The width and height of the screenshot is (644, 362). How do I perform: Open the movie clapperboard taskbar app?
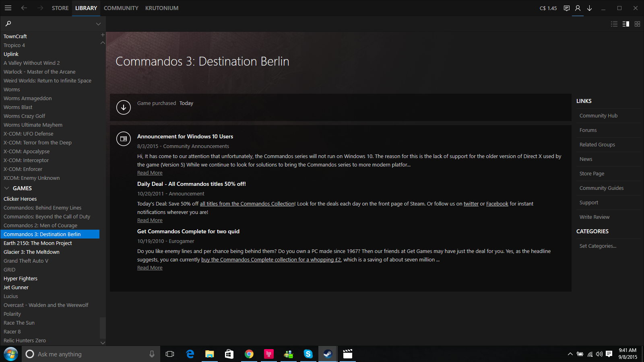[348, 354]
